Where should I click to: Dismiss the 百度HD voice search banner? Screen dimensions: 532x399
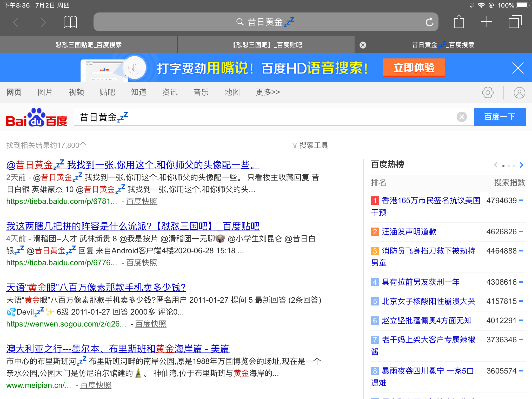(518, 68)
